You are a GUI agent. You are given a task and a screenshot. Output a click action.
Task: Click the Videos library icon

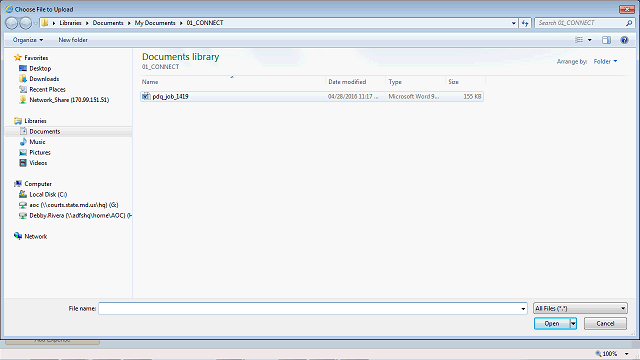click(x=23, y=163)
